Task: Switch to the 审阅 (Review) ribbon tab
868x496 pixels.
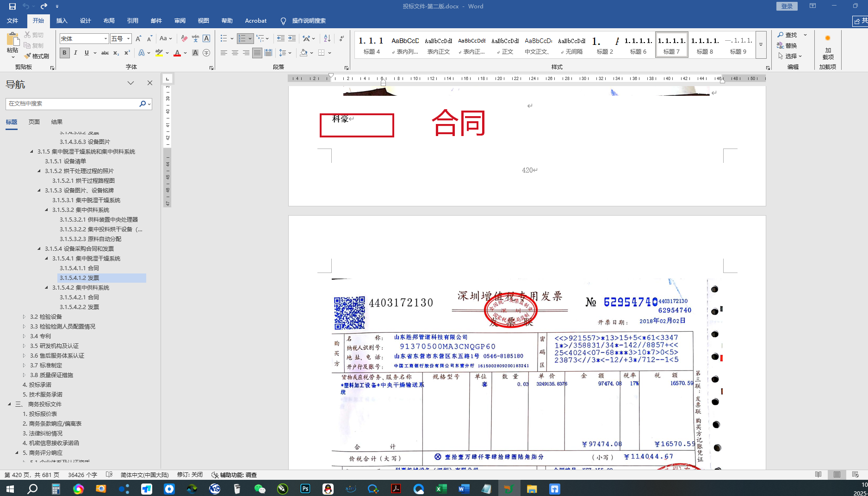Action: tap(180, 21)
